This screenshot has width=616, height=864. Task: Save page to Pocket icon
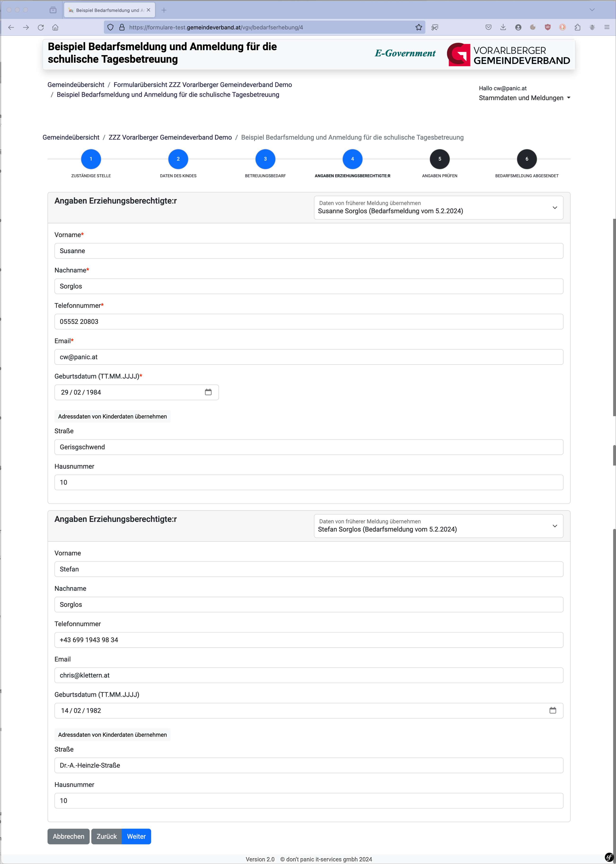[488, 27]
